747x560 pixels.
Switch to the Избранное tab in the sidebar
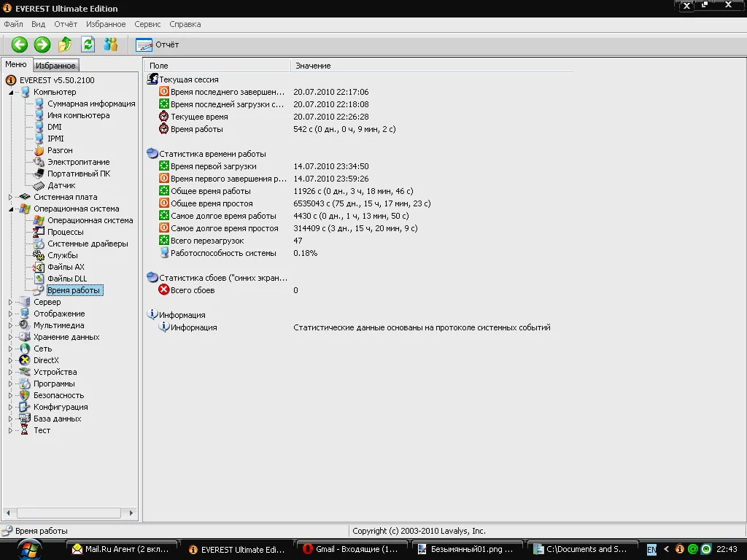click(x=55, y=66)
